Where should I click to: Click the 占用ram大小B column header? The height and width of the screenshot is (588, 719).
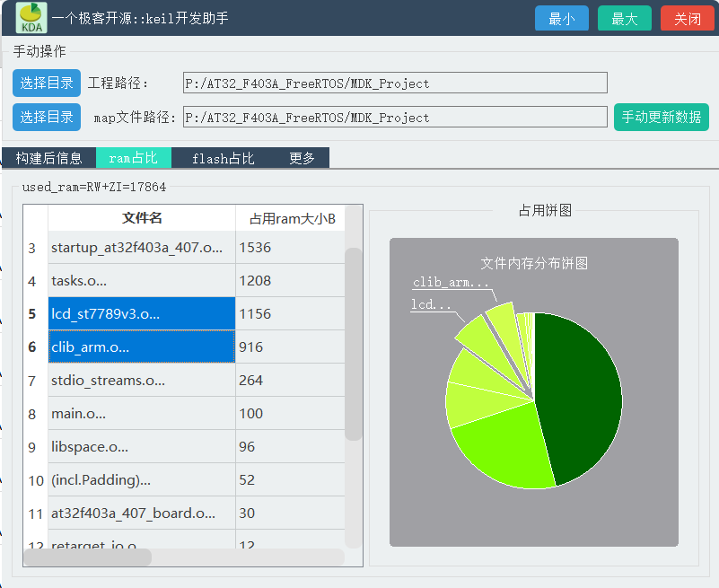292,218
